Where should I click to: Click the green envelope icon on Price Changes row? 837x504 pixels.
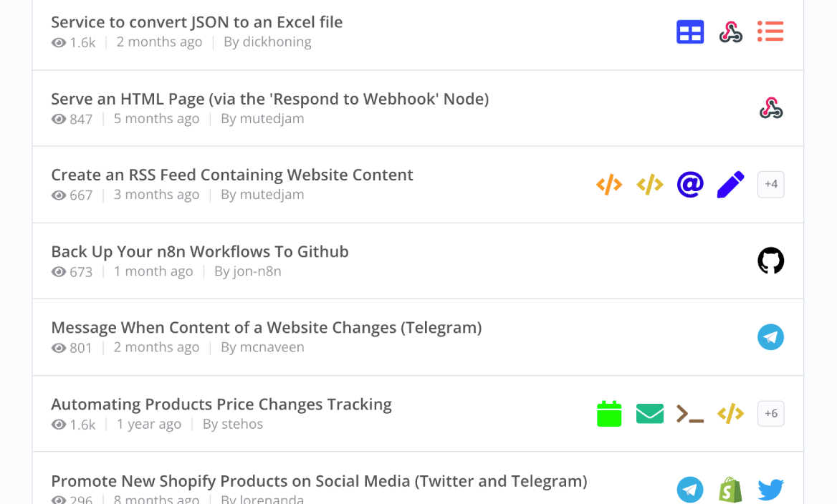[x=650, y=413]
